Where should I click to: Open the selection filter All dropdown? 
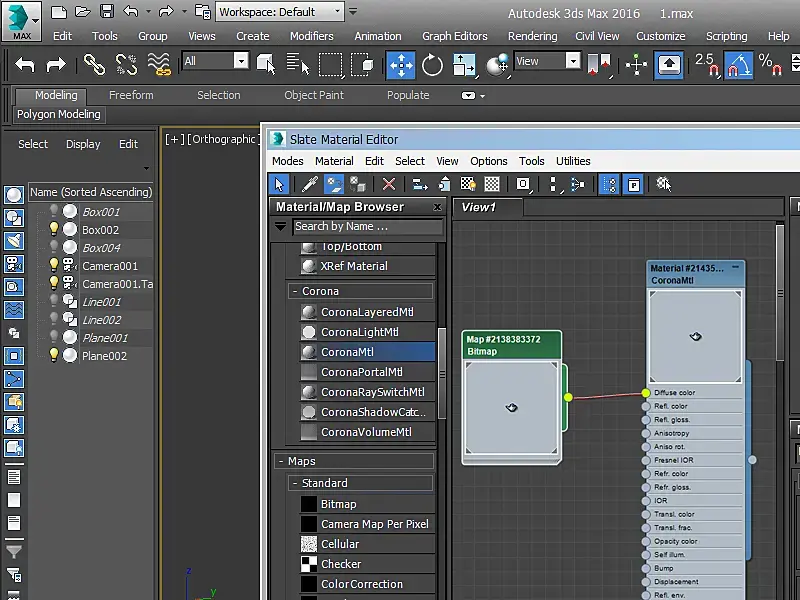coord(215,61)
